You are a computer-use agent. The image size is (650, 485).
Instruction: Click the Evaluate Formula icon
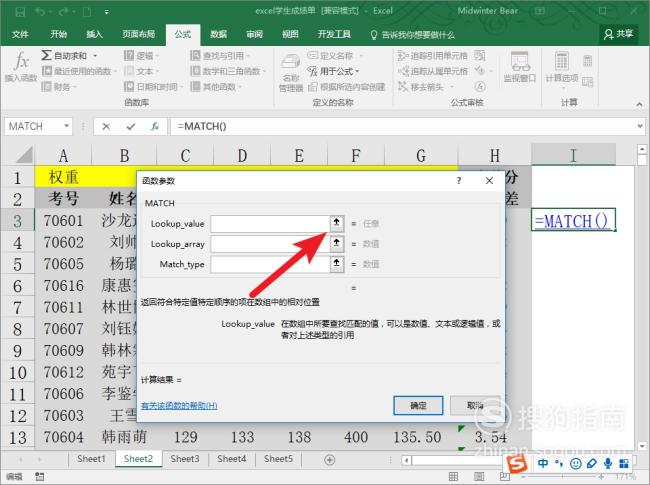(x=480, y=86)
